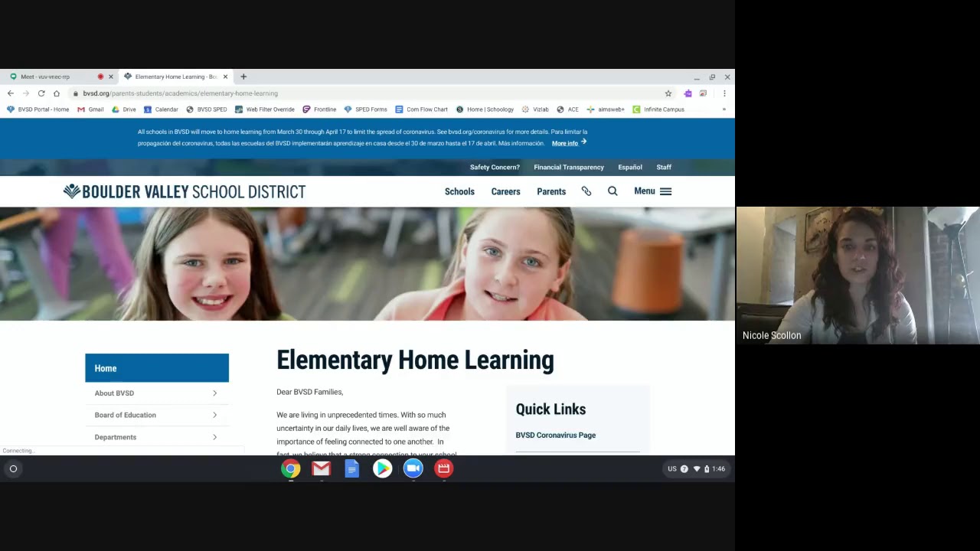Open the hamburger Menu button
This screenshot has width=980, height=551.
pos(653,191)
